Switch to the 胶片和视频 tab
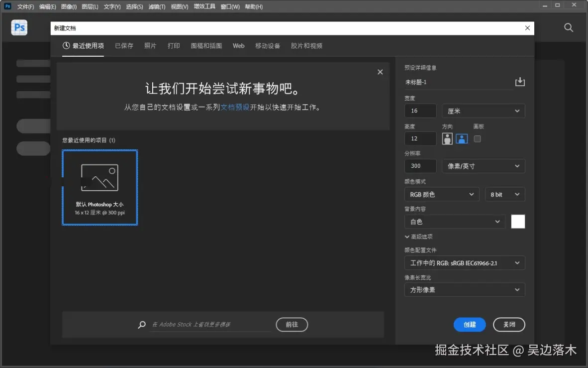Screen dimensions: 588x368 [306, 46]
